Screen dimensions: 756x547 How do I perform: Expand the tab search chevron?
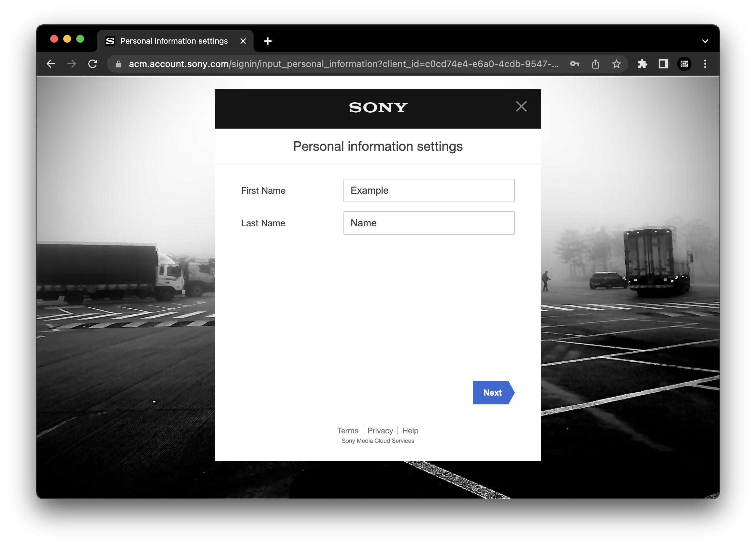coord(705,41)
